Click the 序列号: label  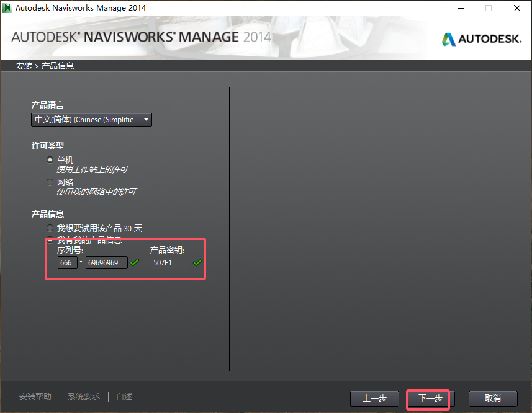(70, 250)
